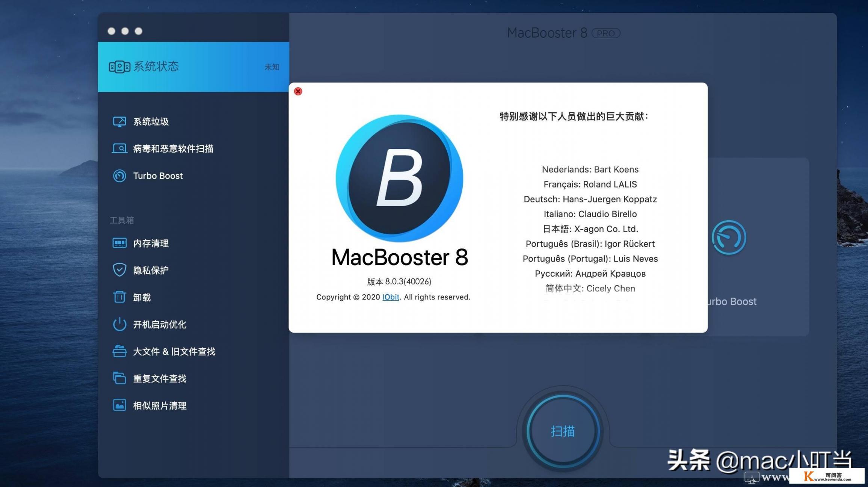Click the PRO badge beside MacBooster 8

(606, 33)
